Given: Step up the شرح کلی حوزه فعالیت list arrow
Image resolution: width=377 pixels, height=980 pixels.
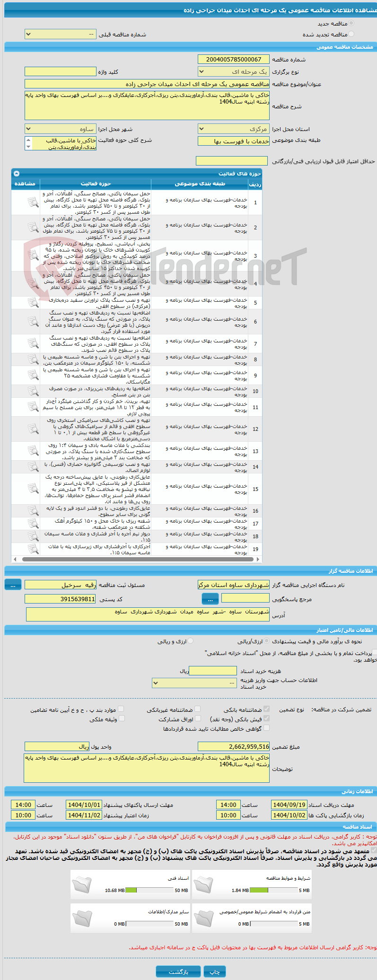Looking at the screenshot, I should coord(28,140).
